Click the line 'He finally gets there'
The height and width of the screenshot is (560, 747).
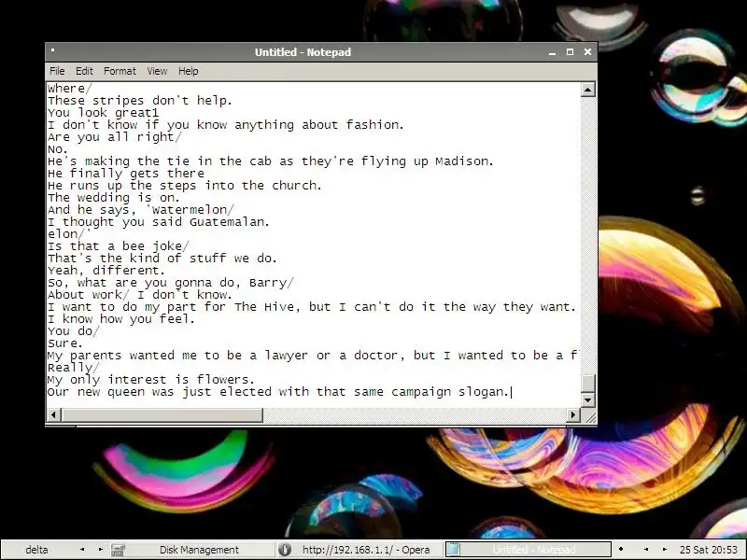click(126, 174)
